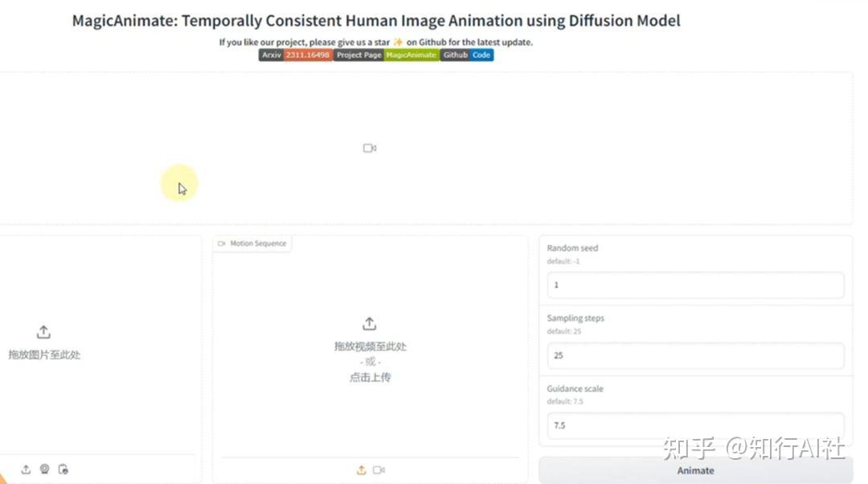
Task: Focus the Sampling steps input field
Action: pos(695,355)
